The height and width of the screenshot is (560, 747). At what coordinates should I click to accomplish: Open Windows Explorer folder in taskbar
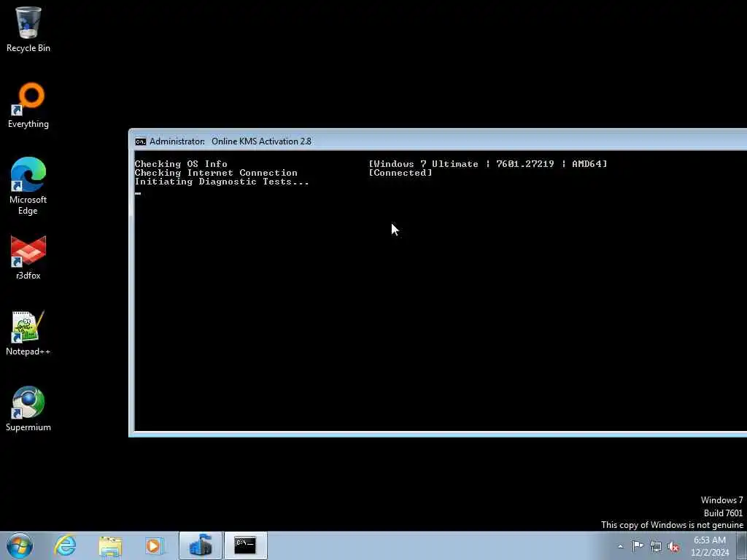coord(111,545)
